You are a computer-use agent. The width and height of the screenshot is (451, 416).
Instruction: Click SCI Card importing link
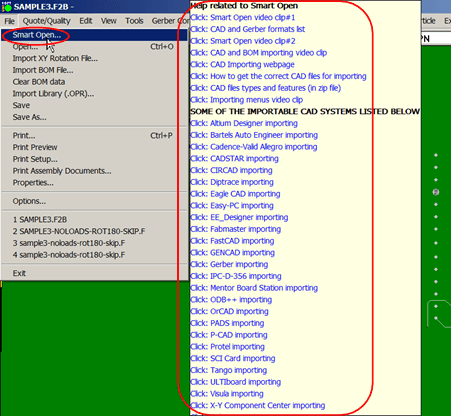coord(233,358)
